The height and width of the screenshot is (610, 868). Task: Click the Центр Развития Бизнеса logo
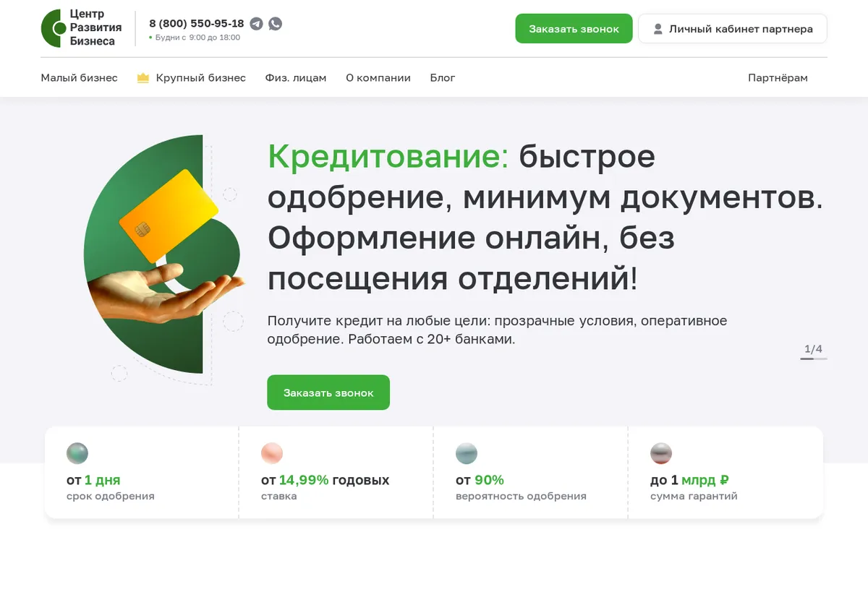point(82,28)
